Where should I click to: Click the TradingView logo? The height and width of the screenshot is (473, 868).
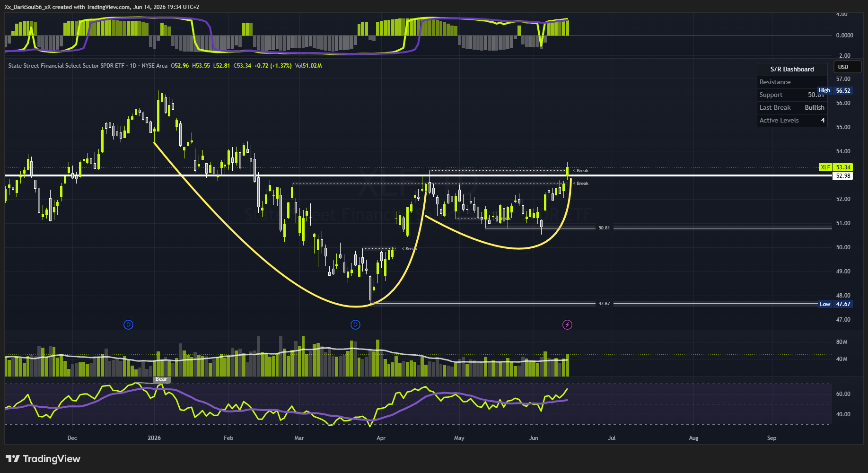click(x=43, y=459)
